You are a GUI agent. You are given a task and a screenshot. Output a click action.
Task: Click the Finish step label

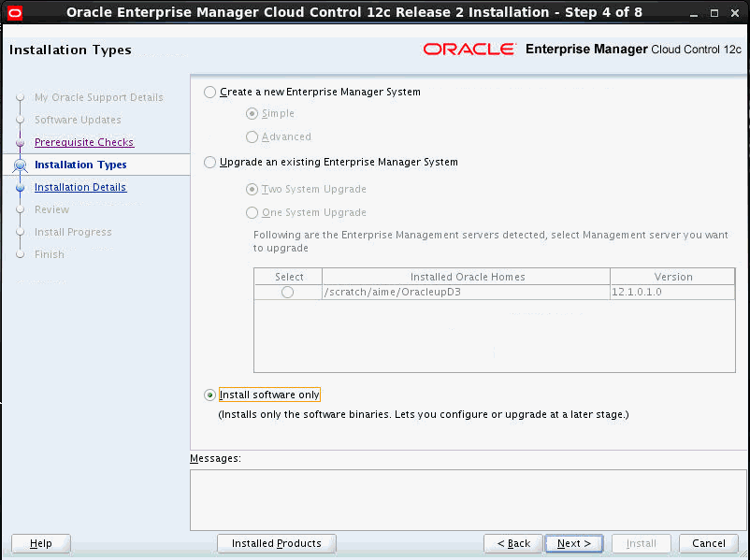[50, 254]
